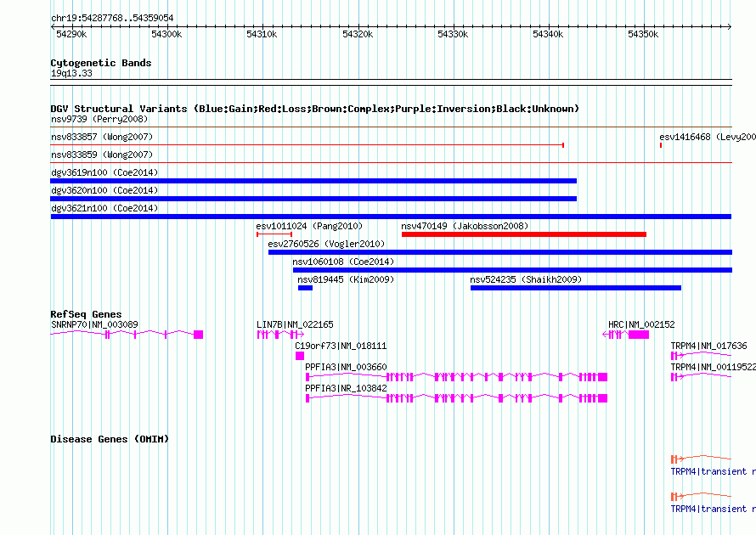Select variant label nsv9739 (Perry2008)
The width and height of the screenshot is (756, 535).
coord(99,119)
